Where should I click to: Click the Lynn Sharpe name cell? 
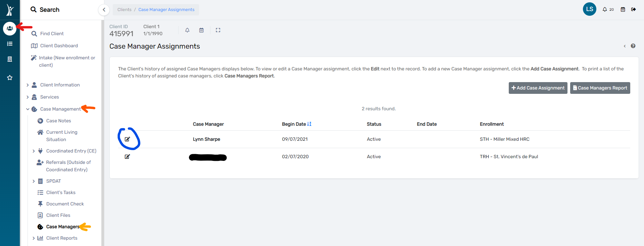click(206, 139)
